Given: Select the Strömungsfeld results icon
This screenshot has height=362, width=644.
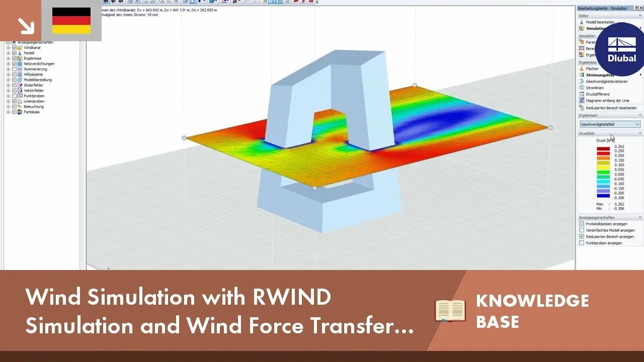Looking at the screenshot, I should [582, 75].
